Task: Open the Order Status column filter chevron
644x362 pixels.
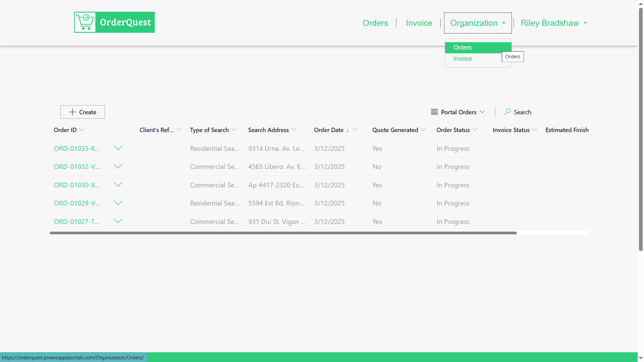Action: click(x=475, y=130)
